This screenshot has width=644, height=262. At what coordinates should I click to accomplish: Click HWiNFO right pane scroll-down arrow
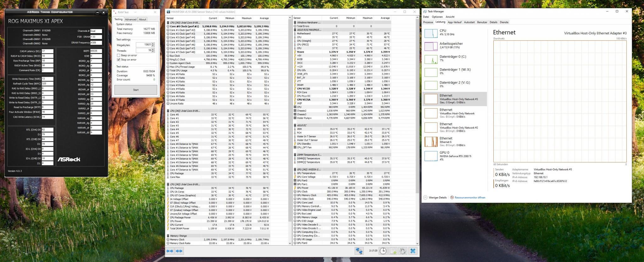click(417, 243)
